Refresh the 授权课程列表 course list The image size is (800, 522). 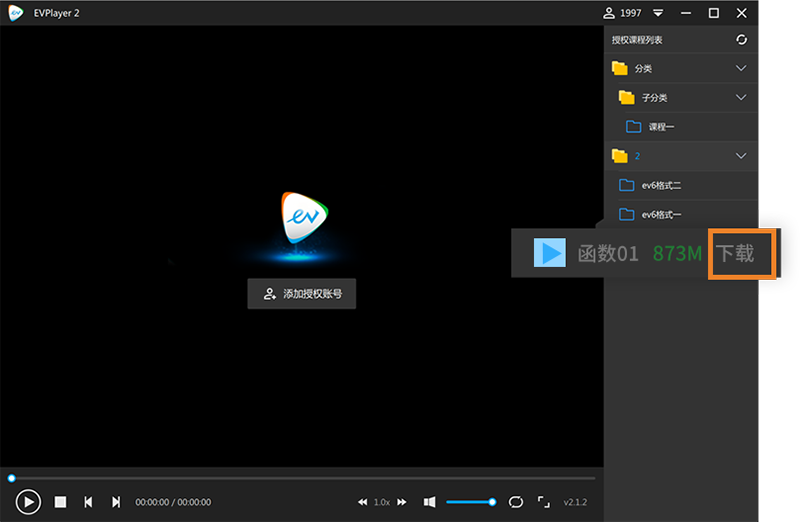click(x=741, y=40)
